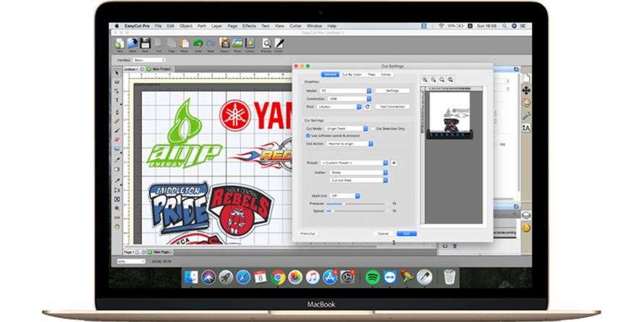Viewport: 644px width, 322px height.
Task: Click the Undo toolbar icon
Action: [198, 44]
